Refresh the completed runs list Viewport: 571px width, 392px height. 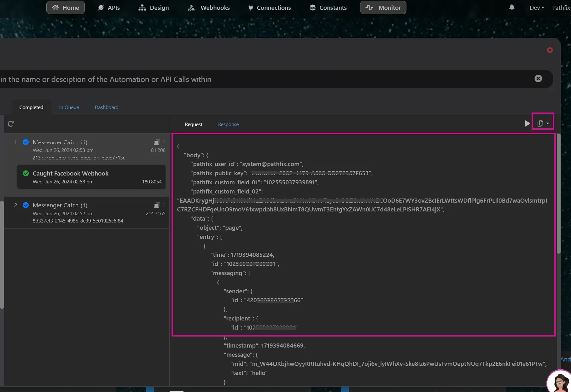11,124
